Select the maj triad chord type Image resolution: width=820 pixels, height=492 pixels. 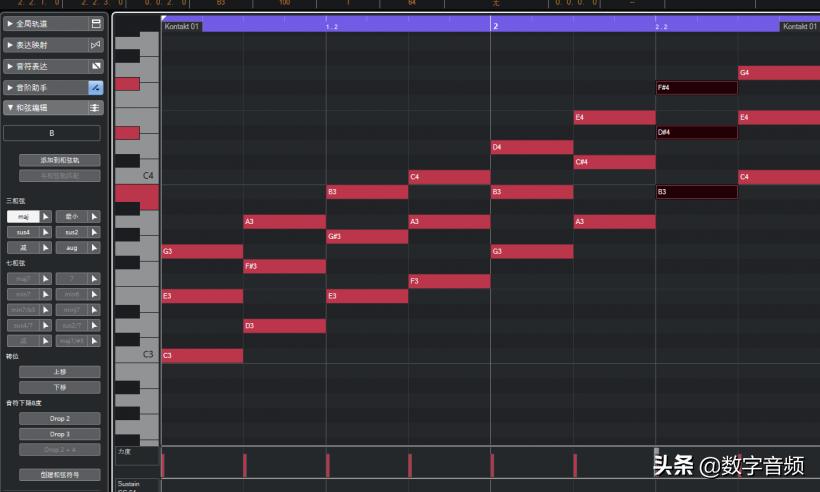tap(23, 216)
